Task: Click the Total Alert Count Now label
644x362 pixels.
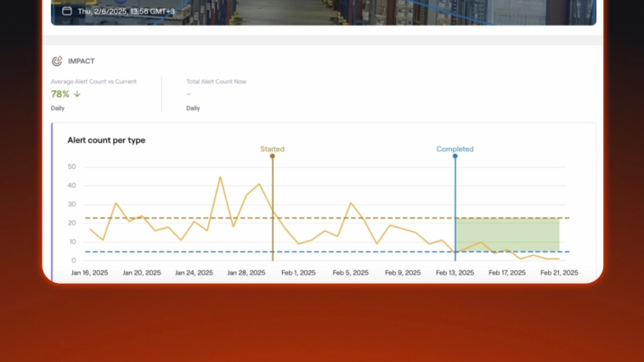Action: click(x=217, y=82)
